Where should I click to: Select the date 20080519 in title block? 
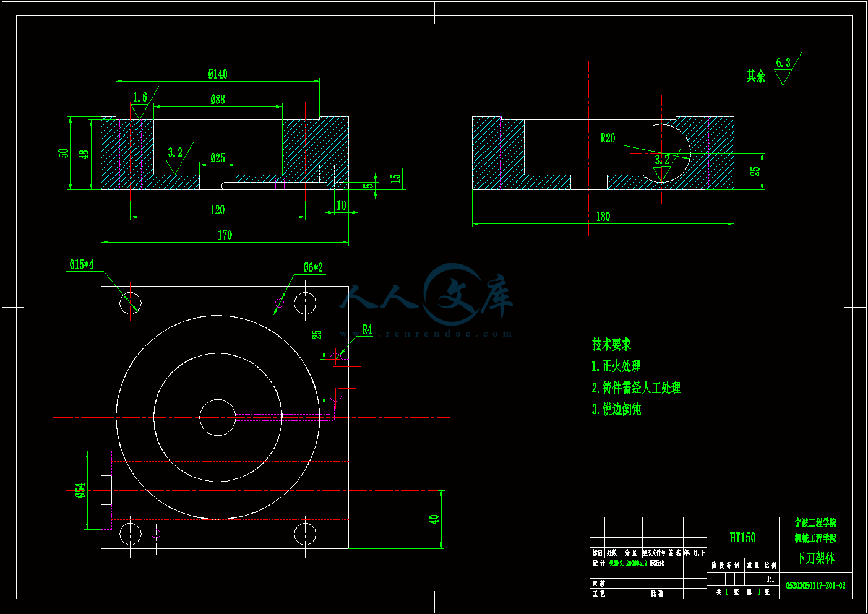click(637, 563)
